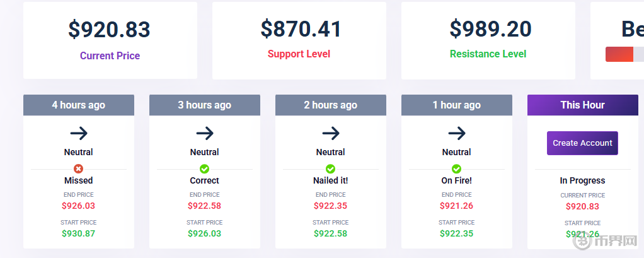Image resolution: width=644 pixels, height=258 pixels.
Task: Click the In Progress status text
Action: (583, 180)
